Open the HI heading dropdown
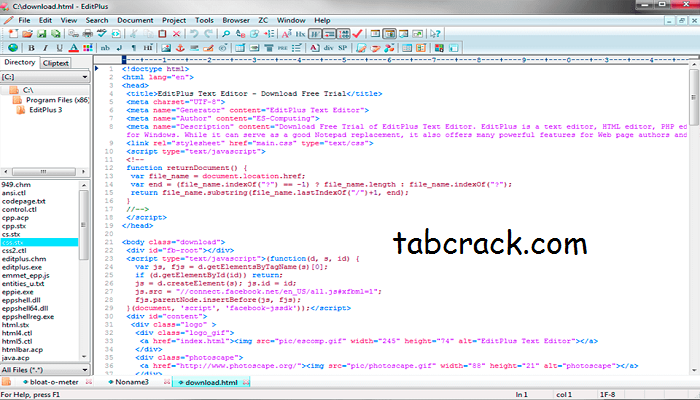The image size is (700, 400). click(x=148, y=48)
